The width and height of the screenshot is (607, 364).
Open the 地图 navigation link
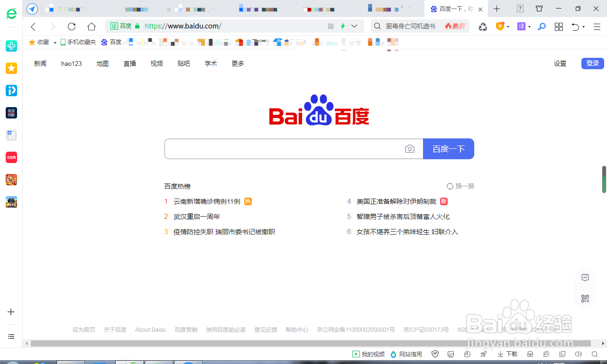click(x=102, y=64)
